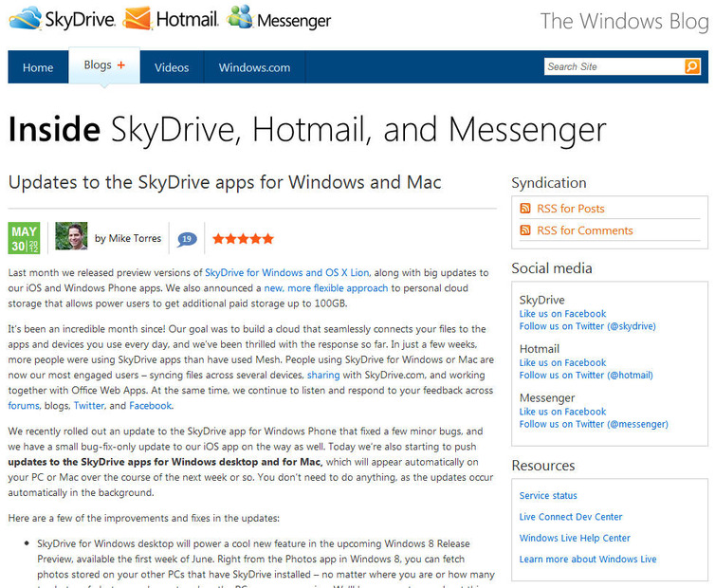
Task: Open the RSS for Comments link
Action: click(x=584, y=230)
